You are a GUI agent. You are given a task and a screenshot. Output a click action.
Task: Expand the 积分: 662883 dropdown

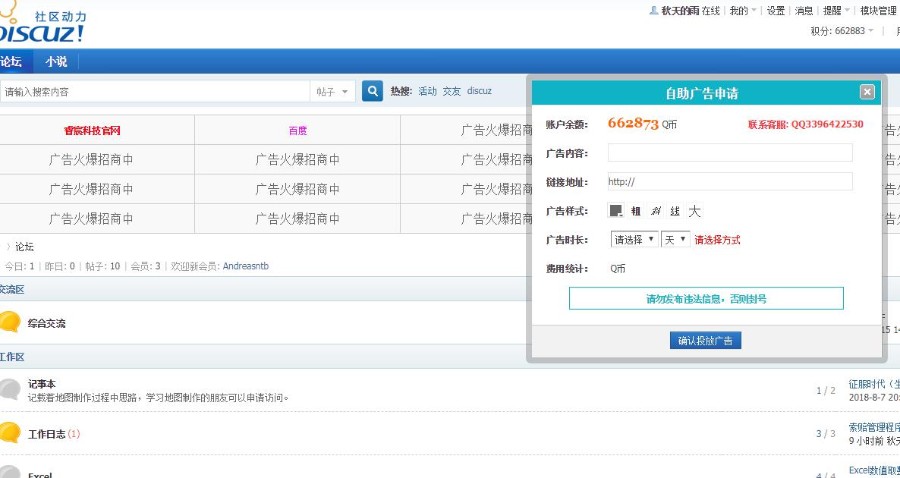pos(842,31)
